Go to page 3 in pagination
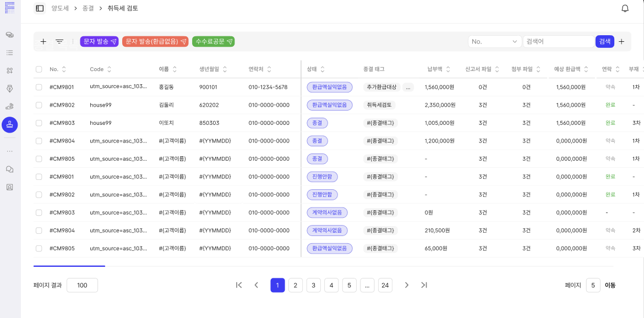The width and height of the screenshot is (644, 318). [313, 285]
